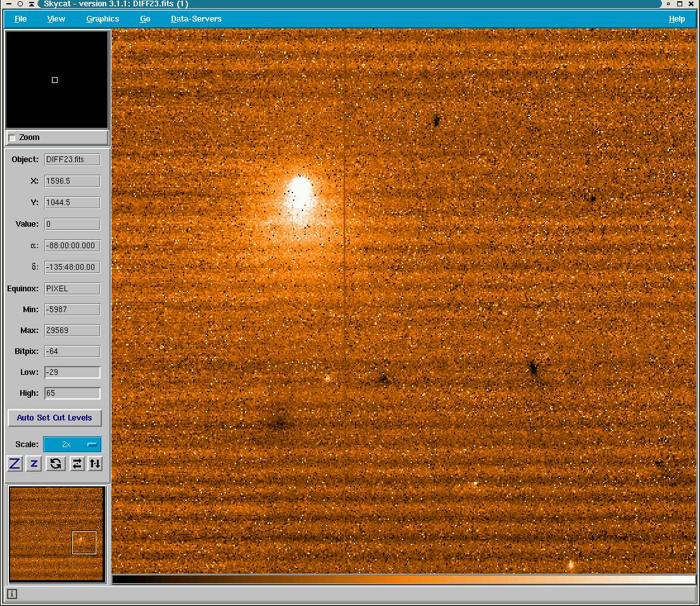Click the window title bar menu button
The height and width of the screenshot is (606, 700).
point(8,4)
